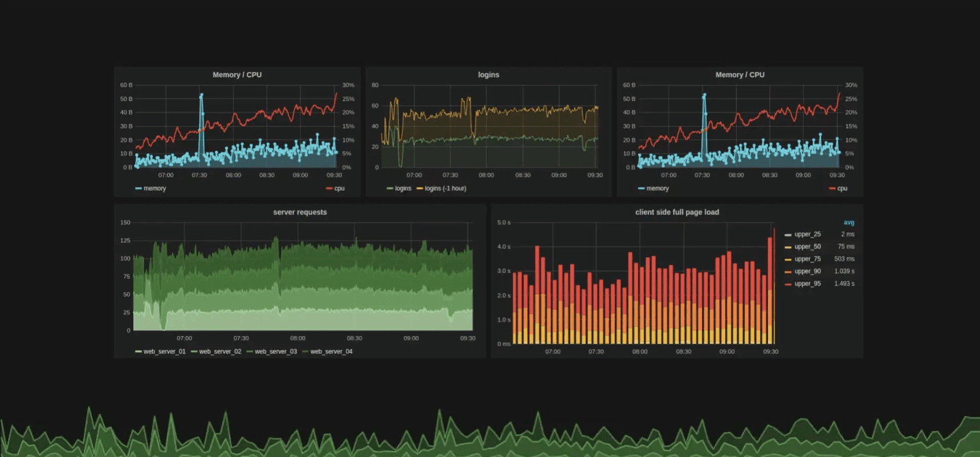Open the logins panel title menu

pos(489,75)
